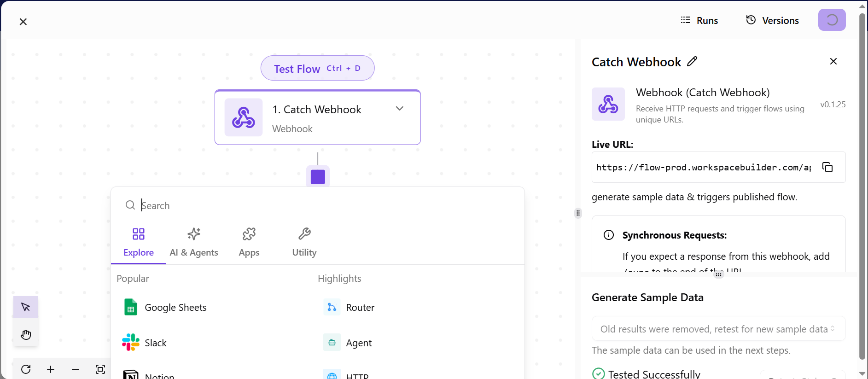Click the vertical panel resize handle
The height and width of the screenshot is (379, 868).
tap(578, 213)
